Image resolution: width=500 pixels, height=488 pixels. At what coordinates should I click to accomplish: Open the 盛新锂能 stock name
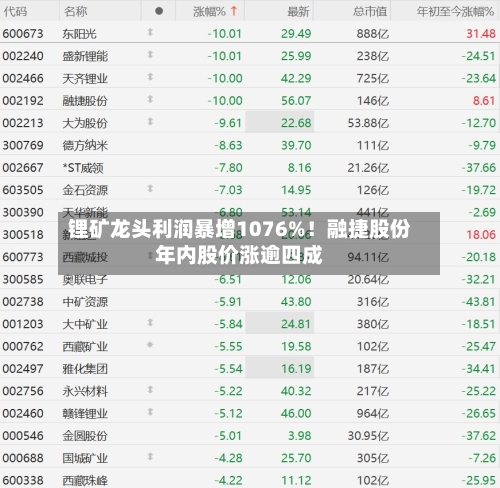(x=85, y=56)
